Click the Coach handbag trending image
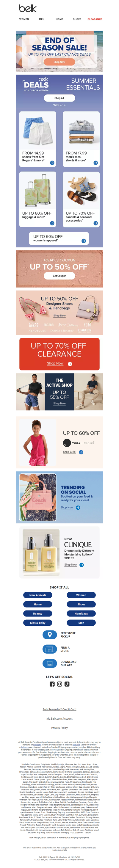The image size is (119, 868). (38, 497)
